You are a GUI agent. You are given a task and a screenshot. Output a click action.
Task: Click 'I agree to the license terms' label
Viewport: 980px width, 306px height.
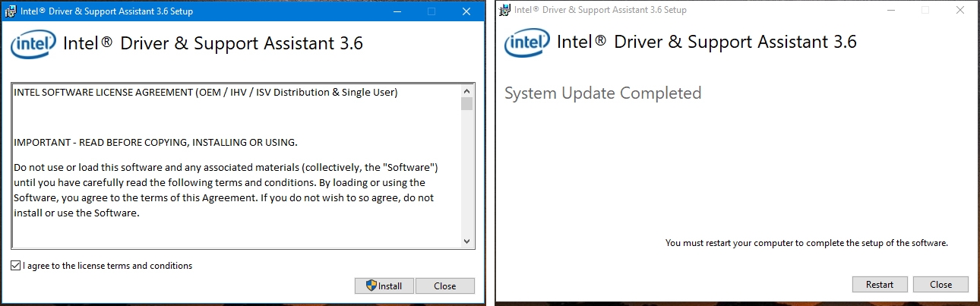click(108, 266)
